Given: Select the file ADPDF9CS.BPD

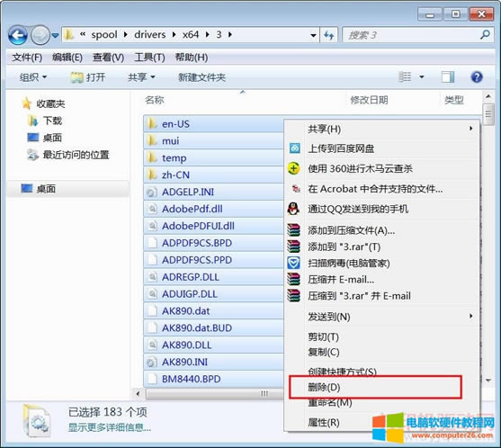Looking at the screenshot, I should click(x=213, y=243).
